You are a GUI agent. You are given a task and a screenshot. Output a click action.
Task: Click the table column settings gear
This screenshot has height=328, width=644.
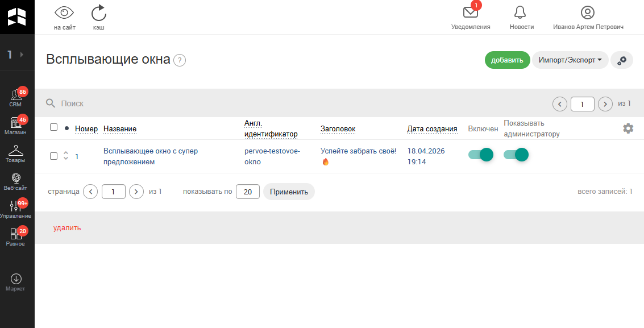pyautogui.click(x=628, y=128)
